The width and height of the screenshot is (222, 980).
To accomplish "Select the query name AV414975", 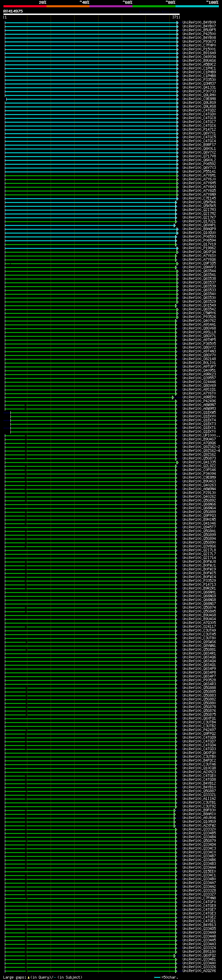I will [x=13, y=11].
